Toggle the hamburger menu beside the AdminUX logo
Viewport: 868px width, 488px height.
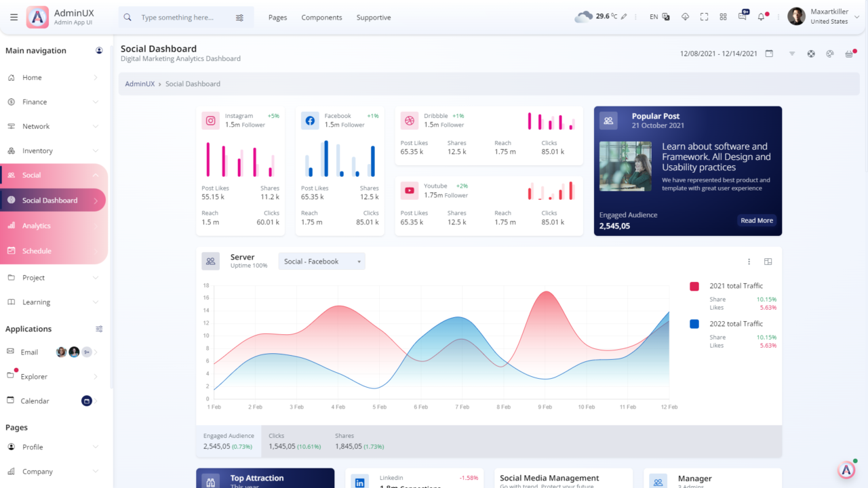pyautogui.click(x=14, y=17)
